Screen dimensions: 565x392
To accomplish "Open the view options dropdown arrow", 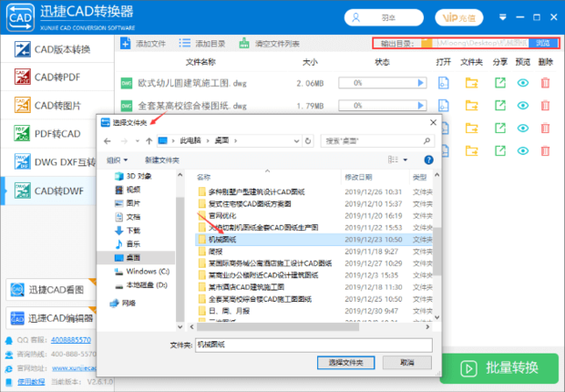I will click(x=405, y=160).
